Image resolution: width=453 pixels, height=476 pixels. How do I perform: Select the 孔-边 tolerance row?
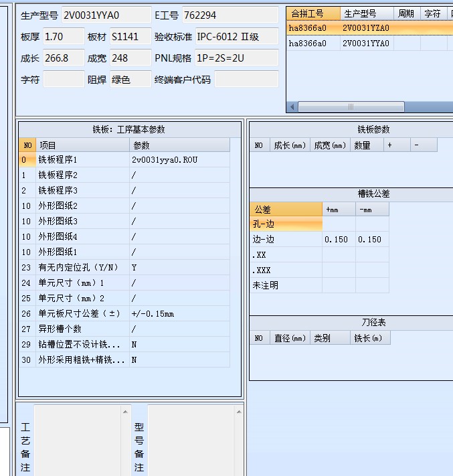pos(319,224)
